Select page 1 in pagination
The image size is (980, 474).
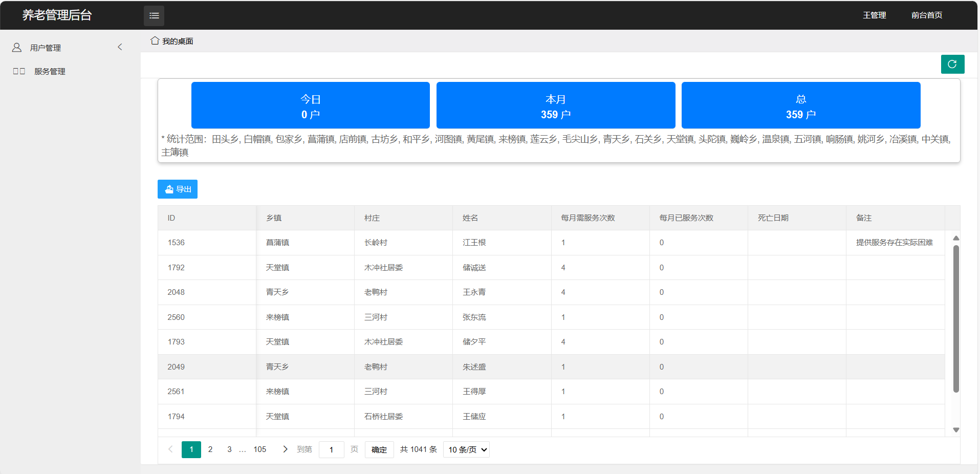coord(191,449)
